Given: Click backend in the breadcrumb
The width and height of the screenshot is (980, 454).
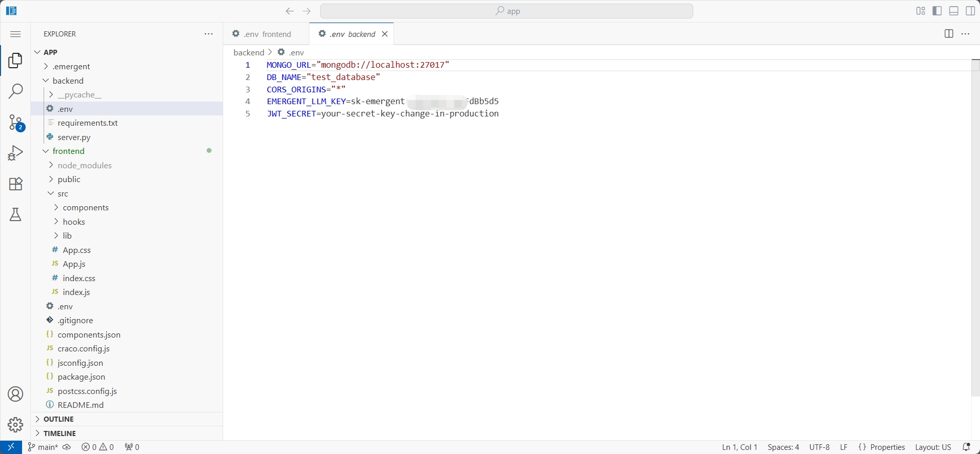Looking at the screenshot, I should click(x=249, y=52).
